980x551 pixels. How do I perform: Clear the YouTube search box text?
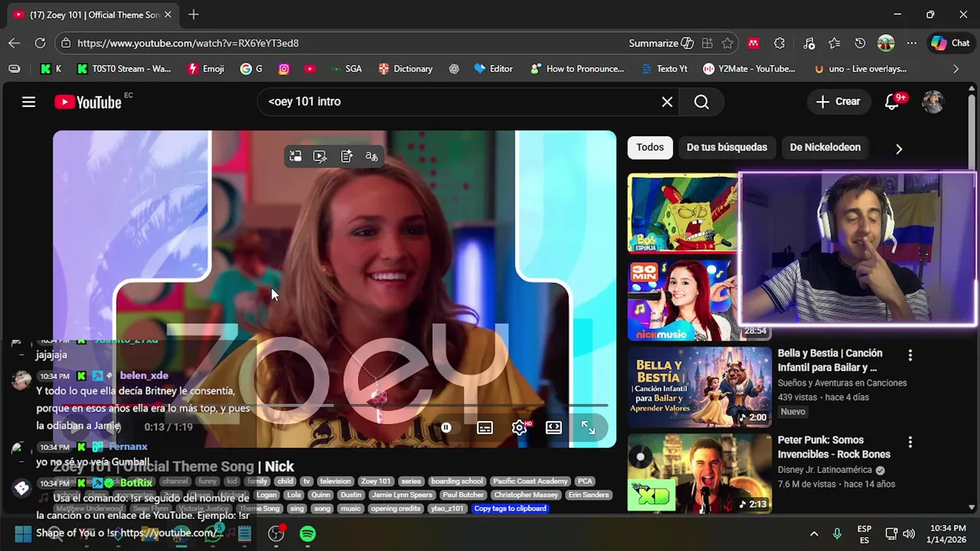coord(667,102)
